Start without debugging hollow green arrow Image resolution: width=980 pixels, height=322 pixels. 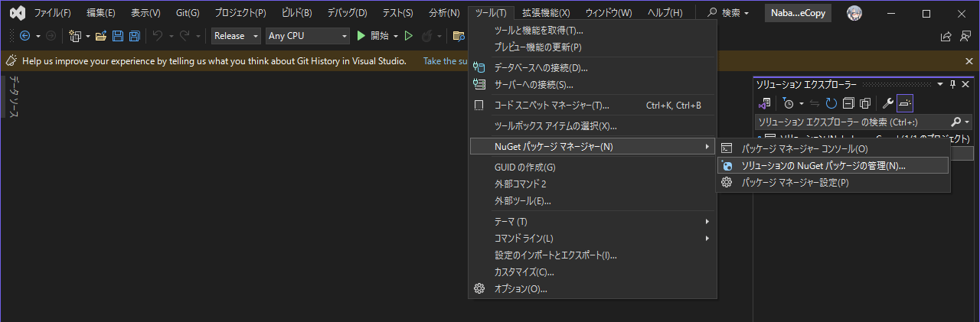click(x=409, y=36)
